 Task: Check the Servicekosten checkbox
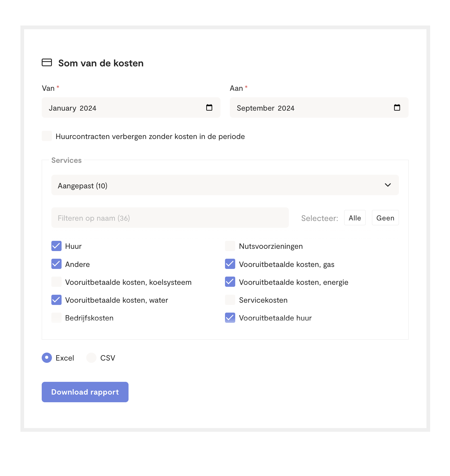(230, 300)
